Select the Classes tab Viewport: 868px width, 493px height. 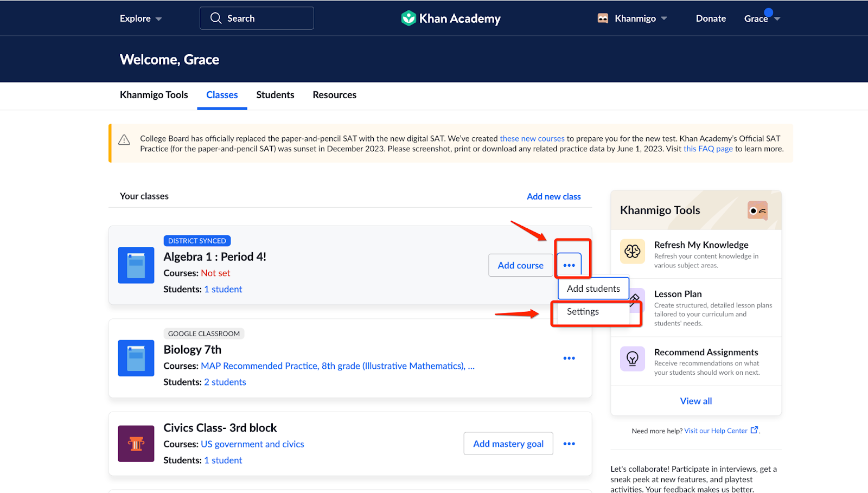pos(222,95)
